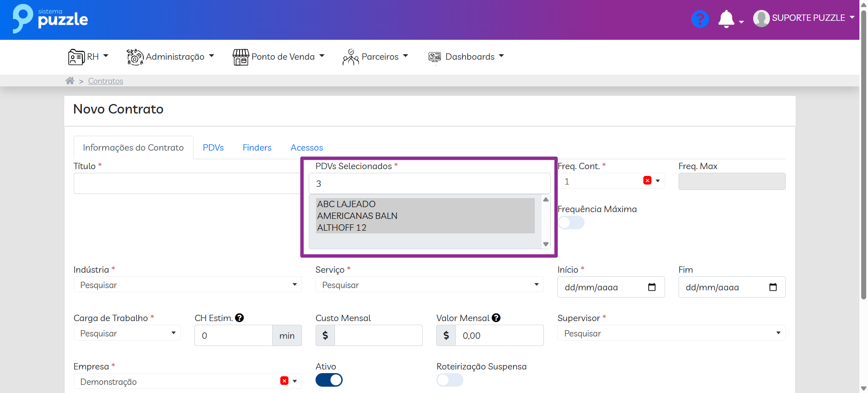Click the CH Estim. help icon
This screenshot has width=868, height=393.
pos(240,318)
